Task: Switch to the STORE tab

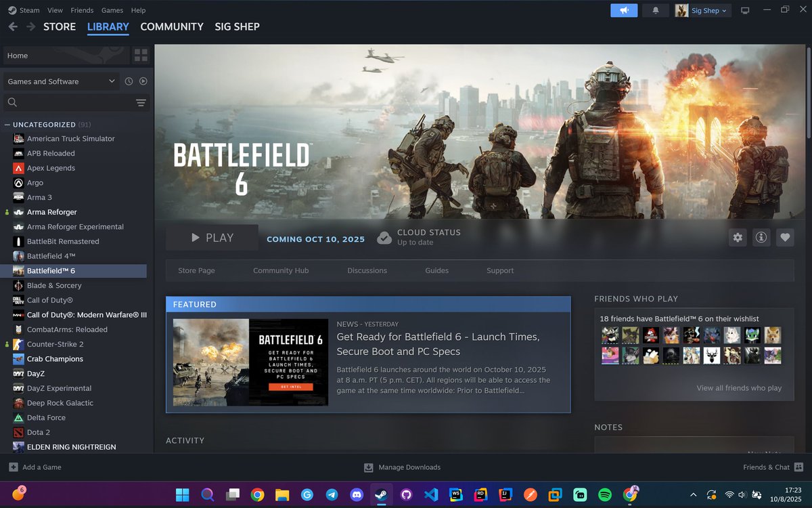Action: tap(60, 26)
